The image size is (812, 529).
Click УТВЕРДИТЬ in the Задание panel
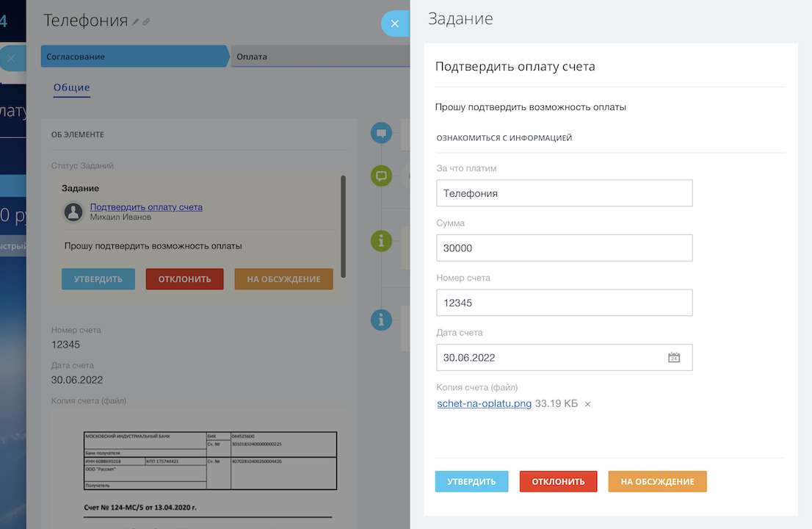click(x=472, y=481)
